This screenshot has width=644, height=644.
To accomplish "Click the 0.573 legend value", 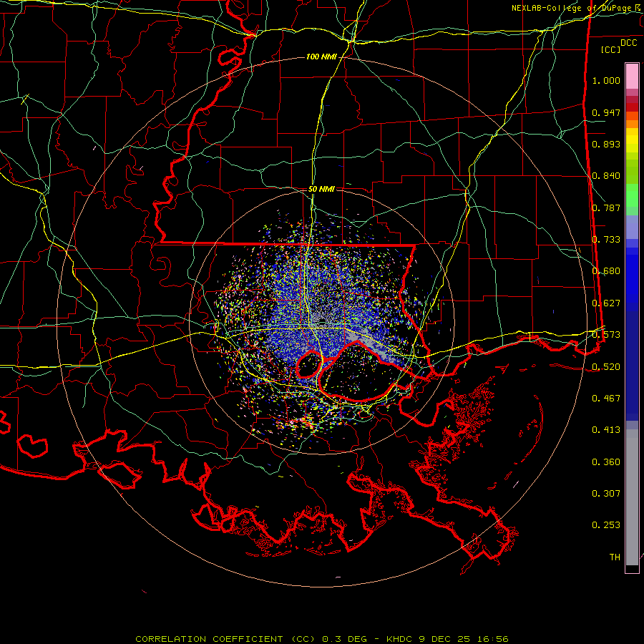I will (x=606, y=335).
